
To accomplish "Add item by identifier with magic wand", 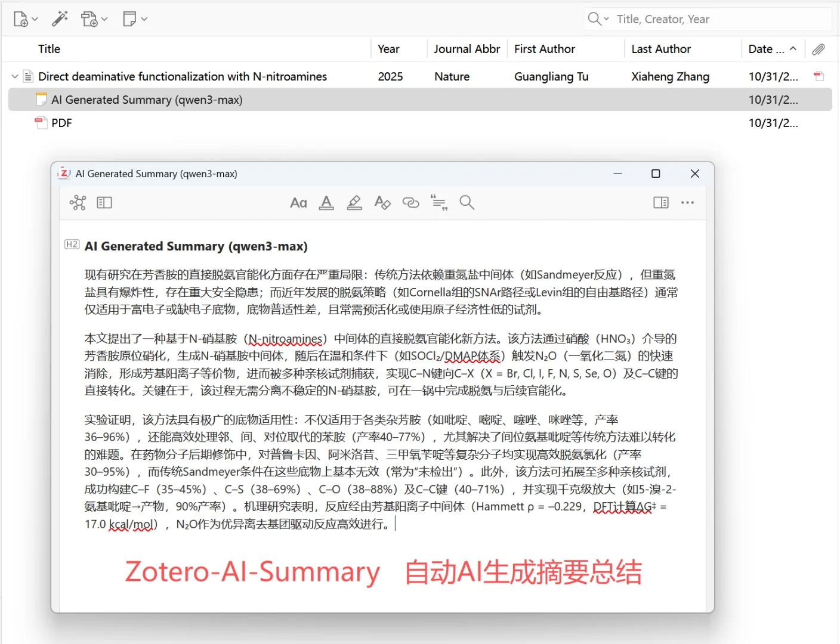I will click(x=59, y=18).
